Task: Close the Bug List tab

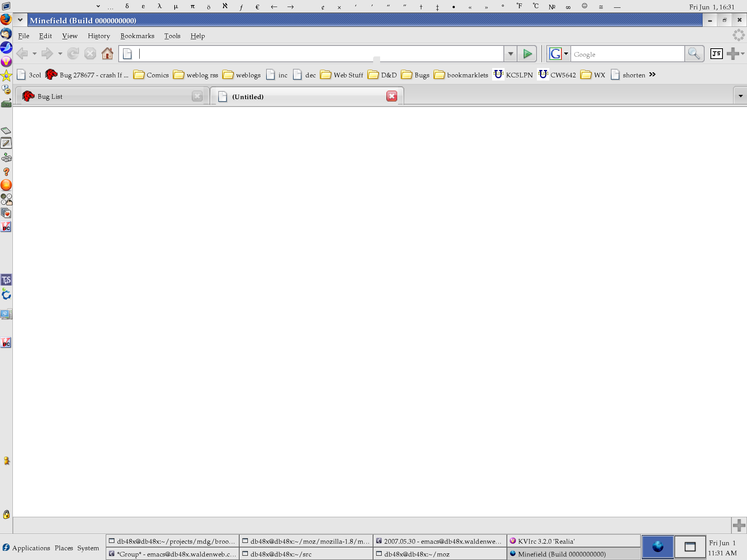Action: (197, 96)
